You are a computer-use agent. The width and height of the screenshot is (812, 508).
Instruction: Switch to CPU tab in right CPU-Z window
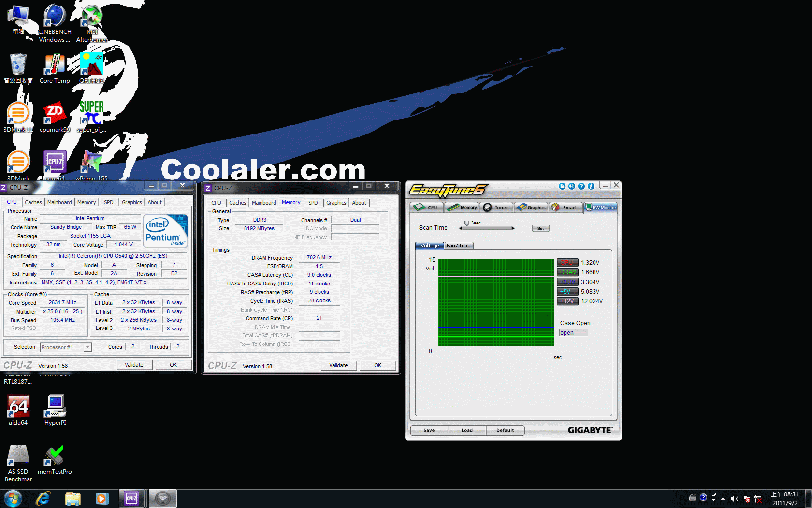[216, 203]
